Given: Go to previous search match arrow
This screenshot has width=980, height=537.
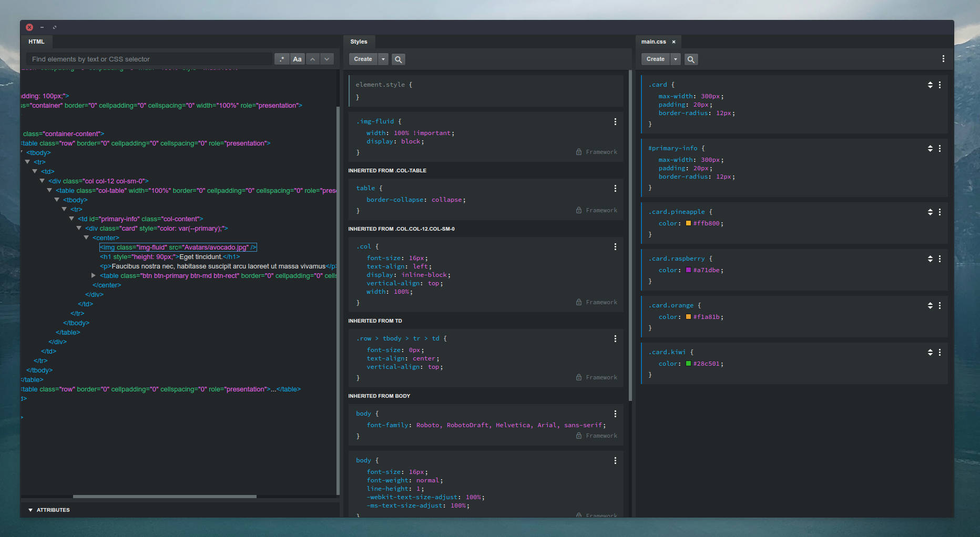Looking at the screenshot, I should (x=313, y=59).
